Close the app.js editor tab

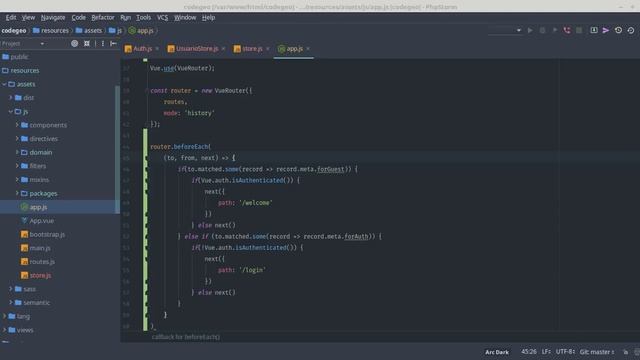pyautogui.click(x=308, y=49)
